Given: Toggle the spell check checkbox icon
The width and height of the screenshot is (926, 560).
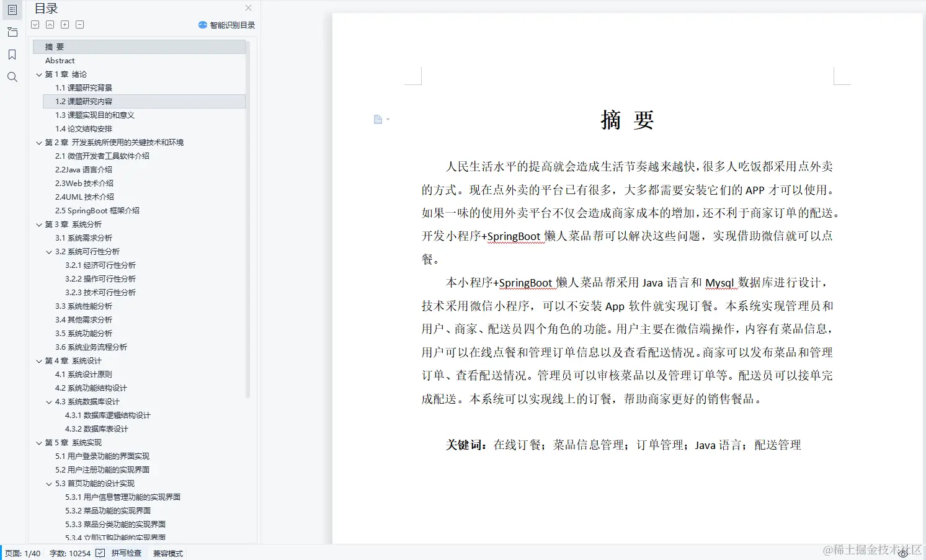Looking at the screenshot, I should coord(100,553).
